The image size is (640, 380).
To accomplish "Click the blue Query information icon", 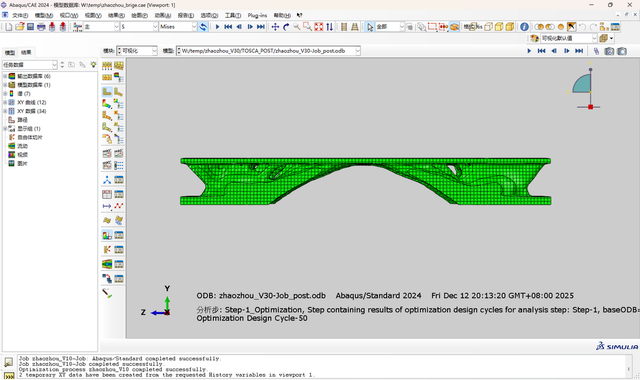I will 524,27.
